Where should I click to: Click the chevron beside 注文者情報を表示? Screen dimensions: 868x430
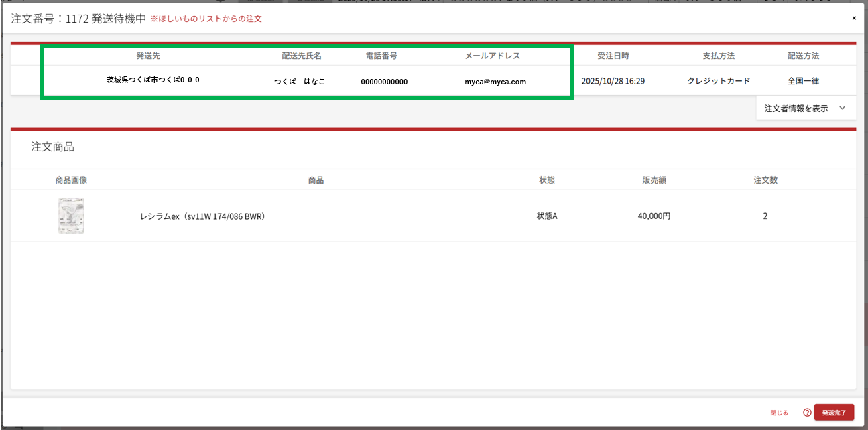843,108
